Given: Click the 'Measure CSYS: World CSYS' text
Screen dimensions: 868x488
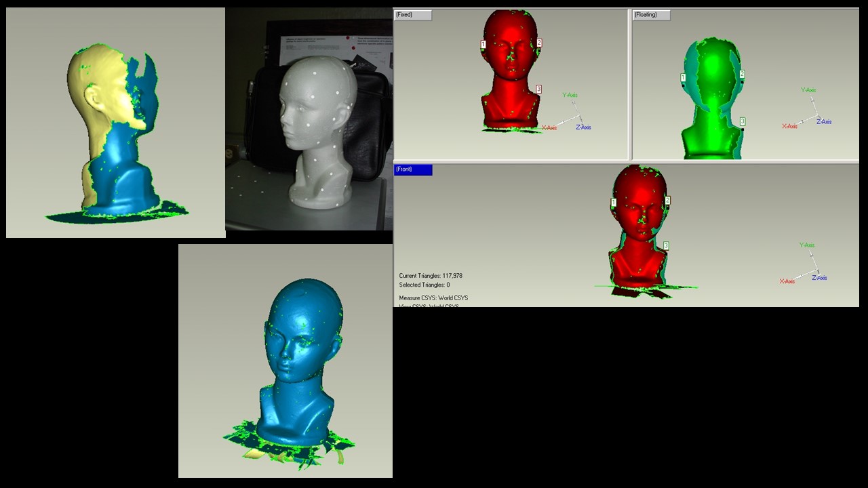Looking at the screenshot, I should (433, 298).
